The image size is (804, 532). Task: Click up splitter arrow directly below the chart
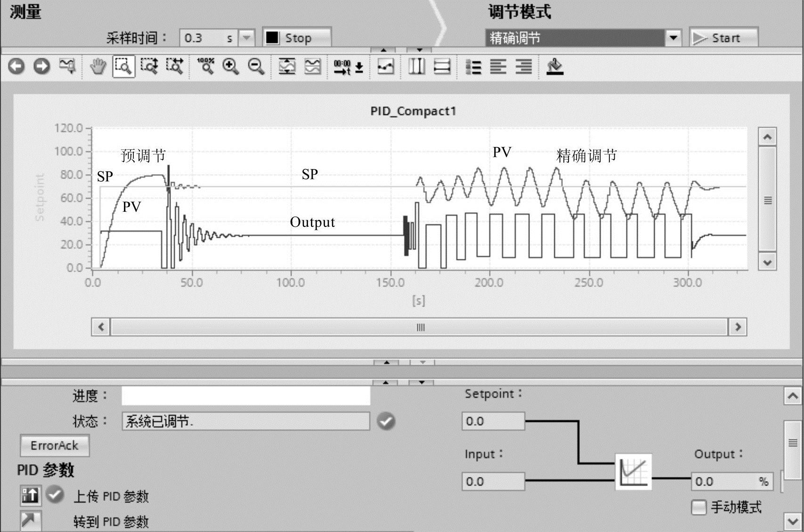pyautogui.click(x=386, y=362)
